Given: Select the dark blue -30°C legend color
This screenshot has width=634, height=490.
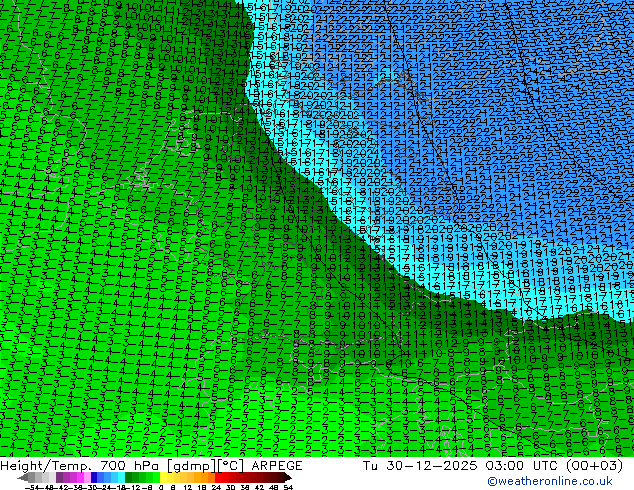Looking at the screenshot, I should click(94, 477).
